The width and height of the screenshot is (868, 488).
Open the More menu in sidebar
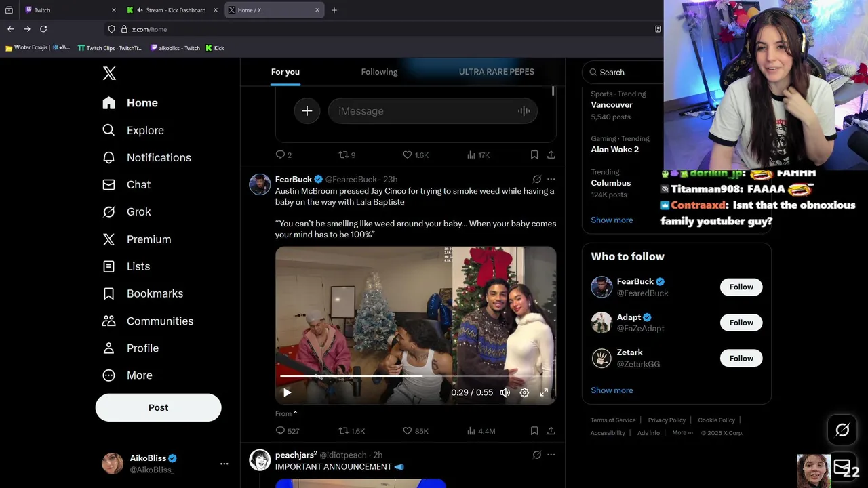[x=127, y=375]
